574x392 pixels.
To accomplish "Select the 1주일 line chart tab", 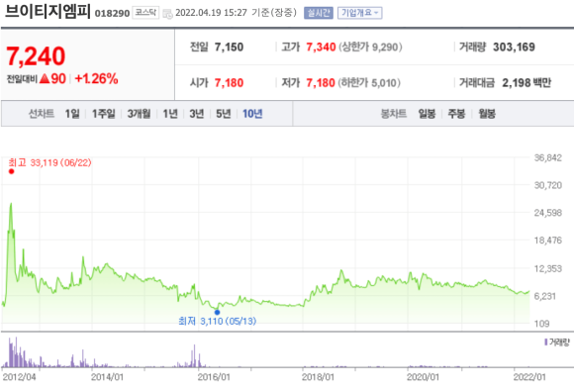I will point(104,114).
